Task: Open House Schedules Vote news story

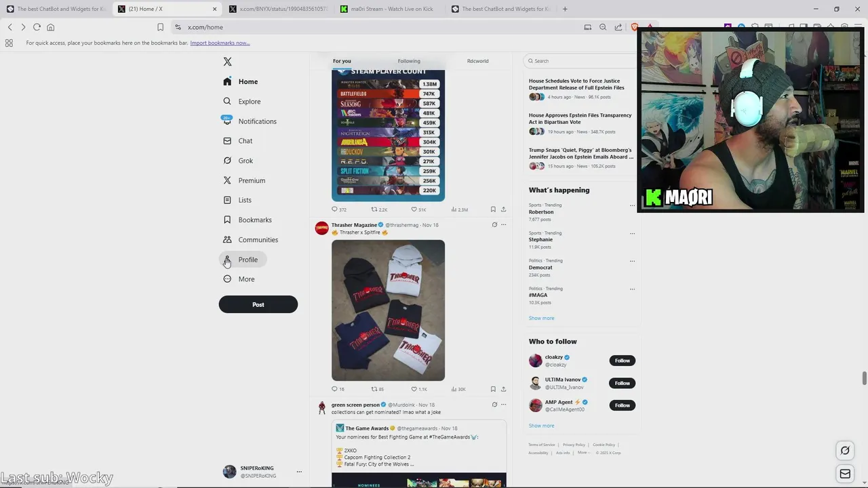Action: pos(582,90)
